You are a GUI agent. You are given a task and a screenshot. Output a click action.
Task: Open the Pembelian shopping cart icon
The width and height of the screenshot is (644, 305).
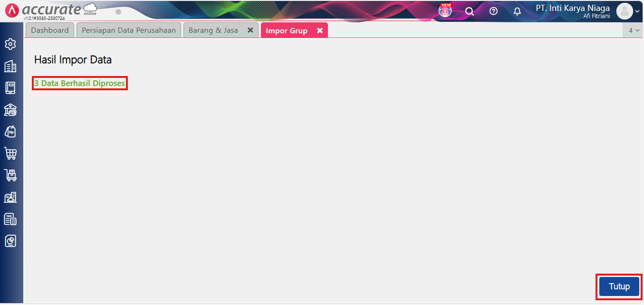pos(10,153)
